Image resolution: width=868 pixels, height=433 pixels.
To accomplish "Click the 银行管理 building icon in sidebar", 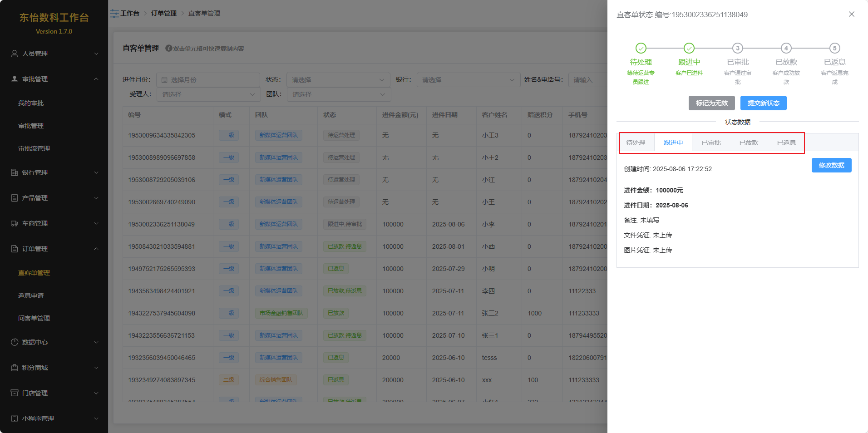I will click(15, 172).
